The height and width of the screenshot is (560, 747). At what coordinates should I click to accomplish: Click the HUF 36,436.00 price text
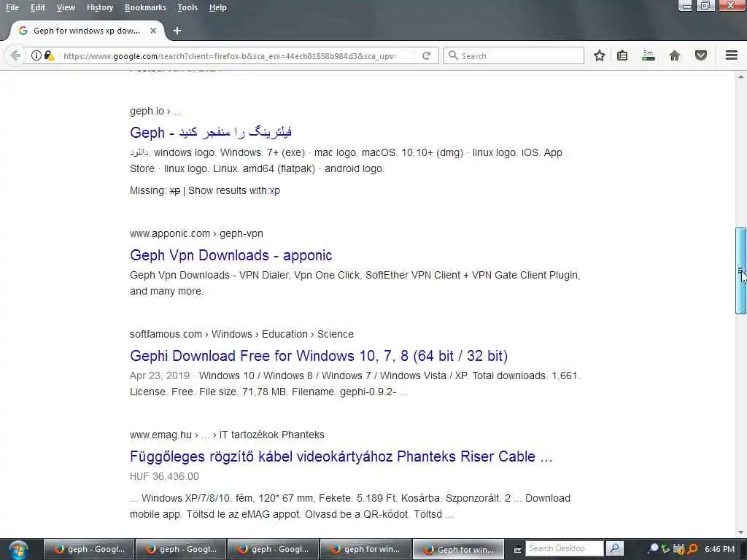164,476
